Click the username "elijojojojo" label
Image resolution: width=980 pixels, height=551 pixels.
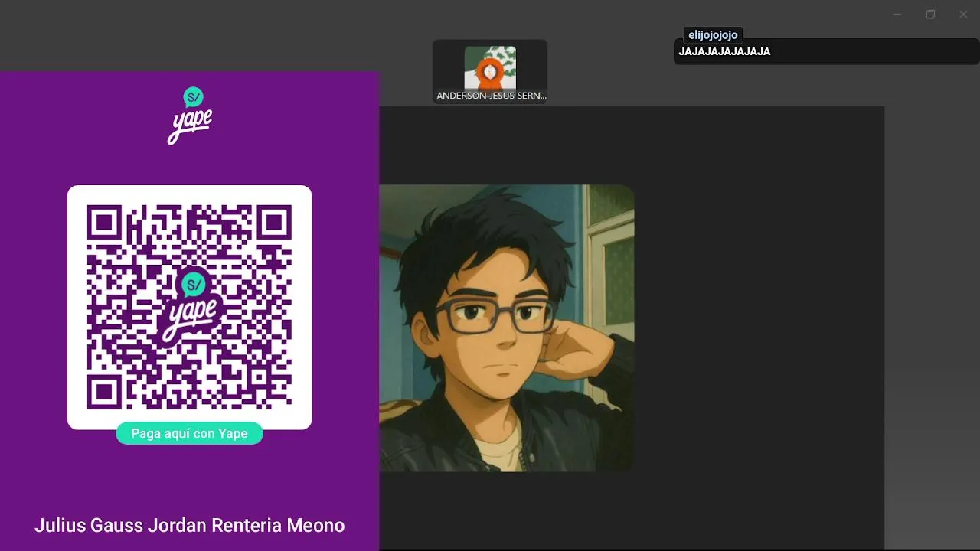pyautogui.click(x=713, y=35)
